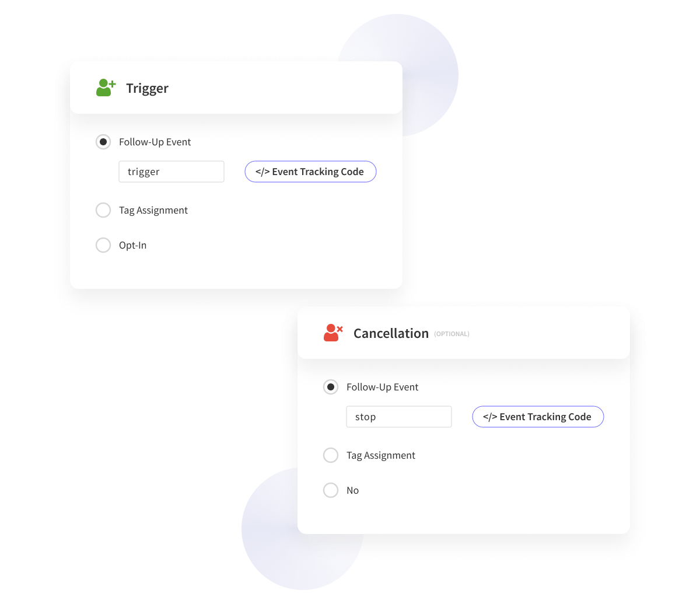Screen dimensions: 700x604
Task: Click the Tag Assignment label in Trigger
Action: [x=153, y=210]
